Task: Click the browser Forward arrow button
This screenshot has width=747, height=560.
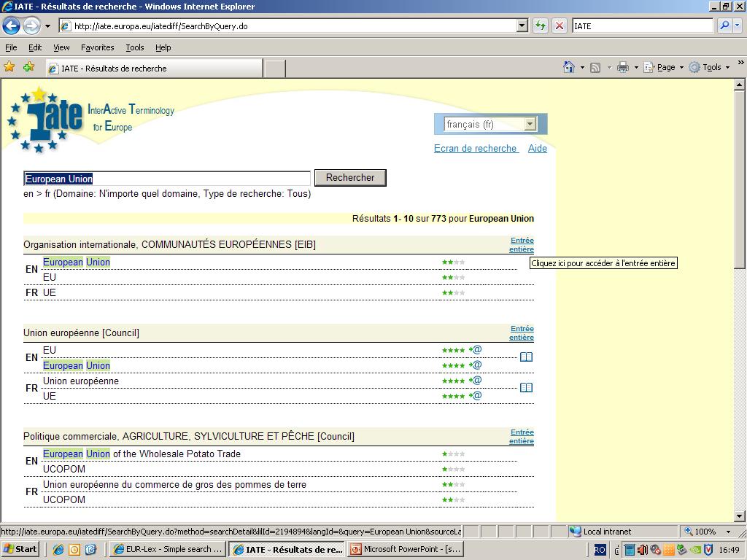Action: [31, 26]
